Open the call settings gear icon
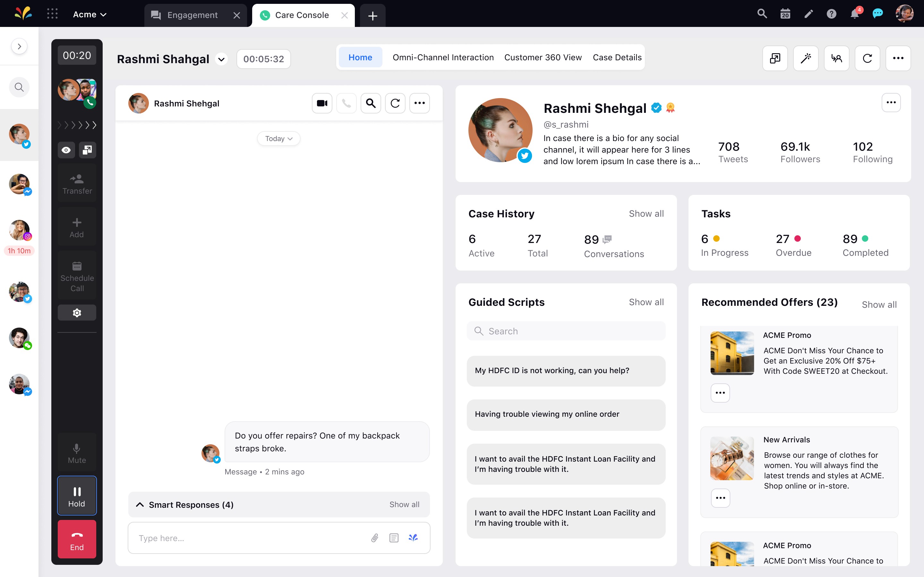The width and height of the screenshot is (924, 577). pyautogui.click(x=77, y=313)
